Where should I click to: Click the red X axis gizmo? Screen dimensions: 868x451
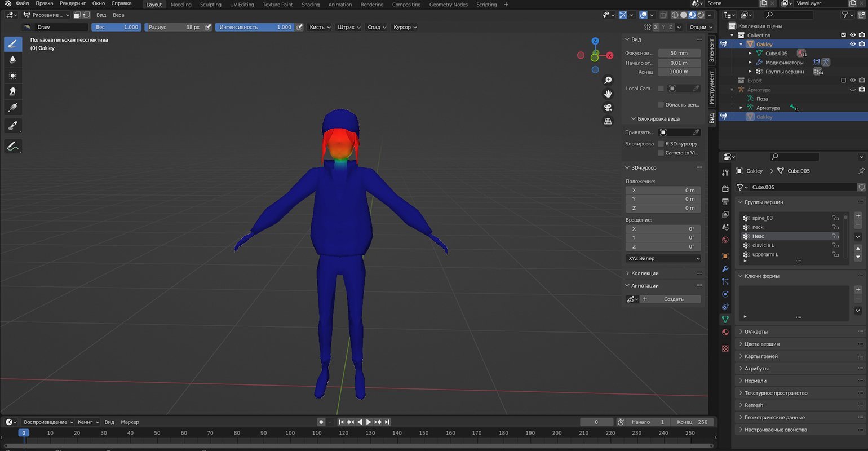coord(609,55)
